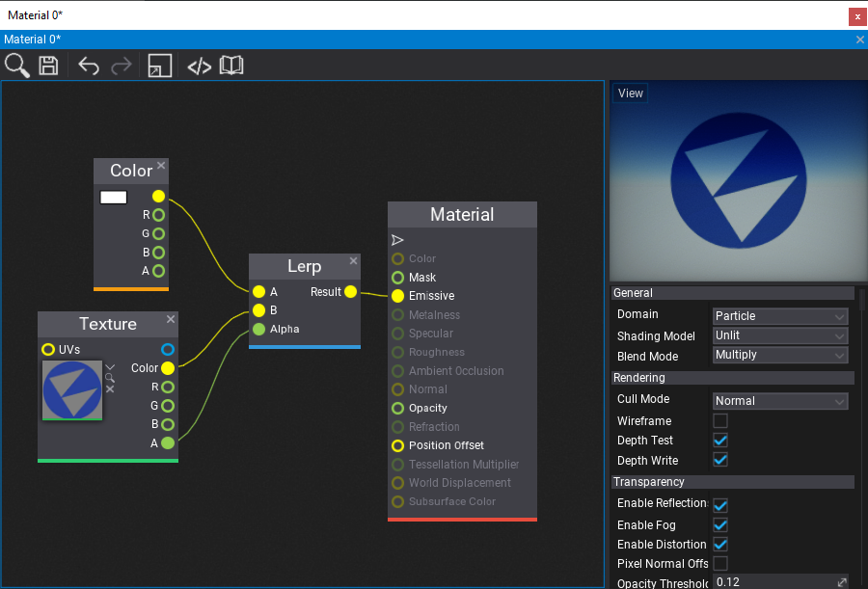Toggle the Wireframe checkbox

point(720,420)
